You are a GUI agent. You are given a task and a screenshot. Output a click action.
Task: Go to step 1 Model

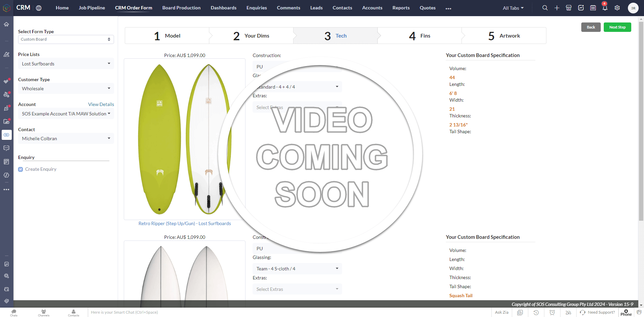[x=167, y=36]
